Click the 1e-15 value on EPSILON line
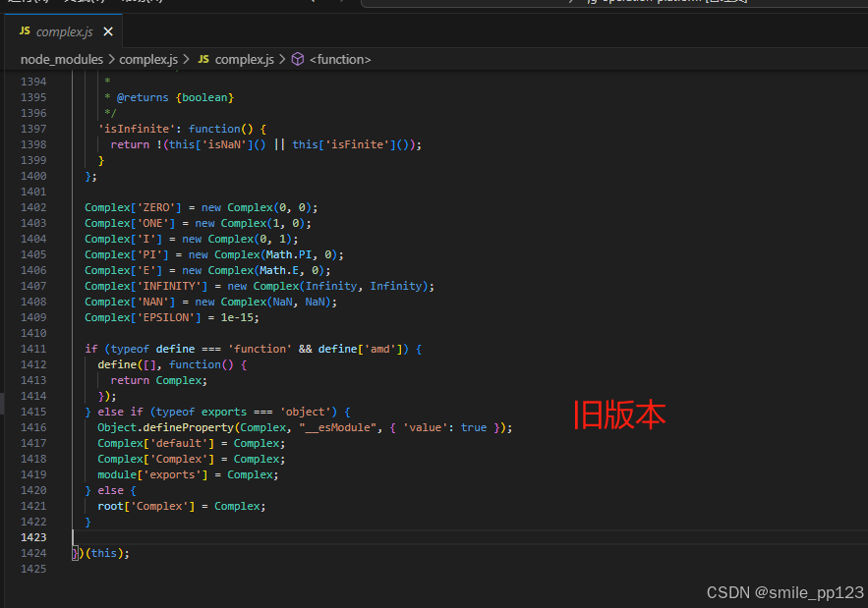Image resolution: width=868 pixels, height=608 pixels. (237, 318)
